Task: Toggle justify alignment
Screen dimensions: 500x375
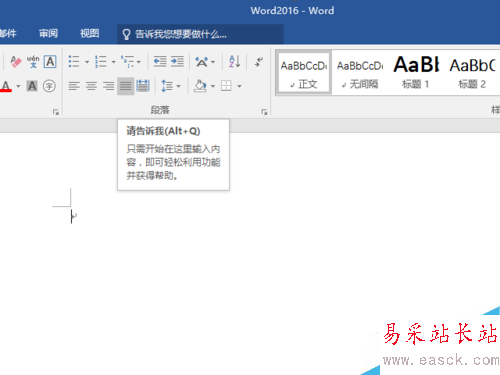Action: click(126, 86)
